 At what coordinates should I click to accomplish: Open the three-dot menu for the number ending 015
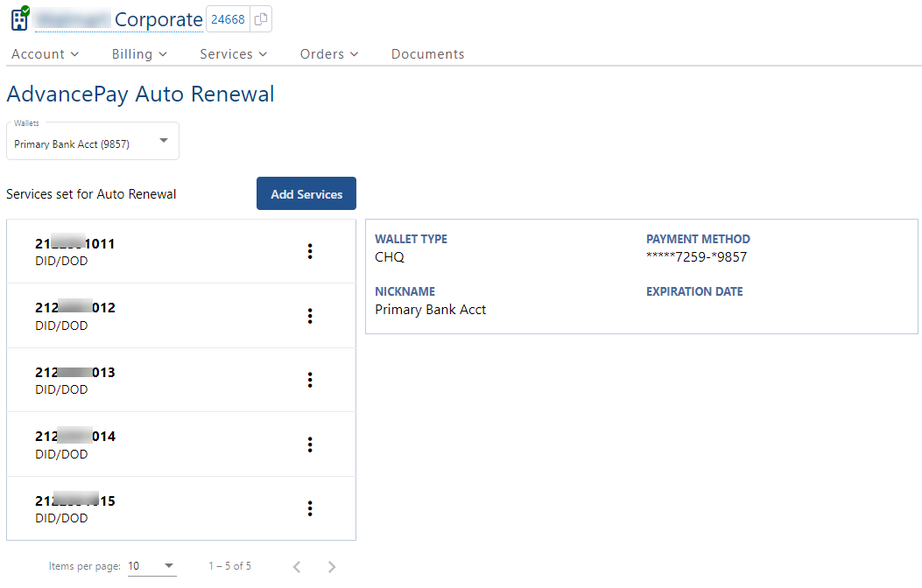(310, 508)
